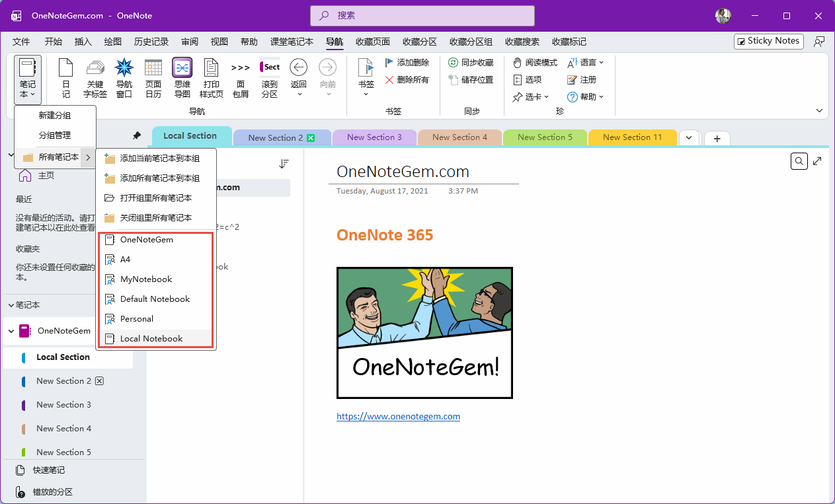Click the OneNoteGem.com page title
Viewport: 835px width, 504px height.
[x=403, y=172]
